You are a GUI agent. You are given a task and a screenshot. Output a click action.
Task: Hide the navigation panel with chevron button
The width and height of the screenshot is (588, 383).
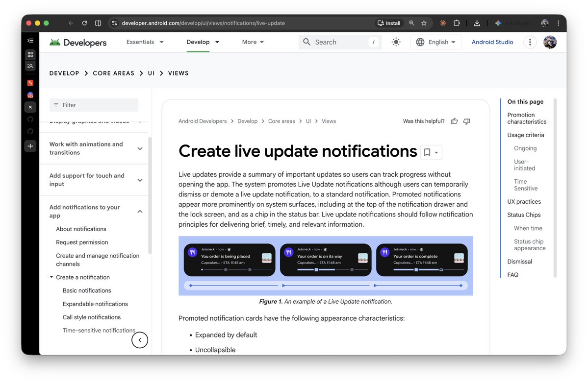pos(139,340)
